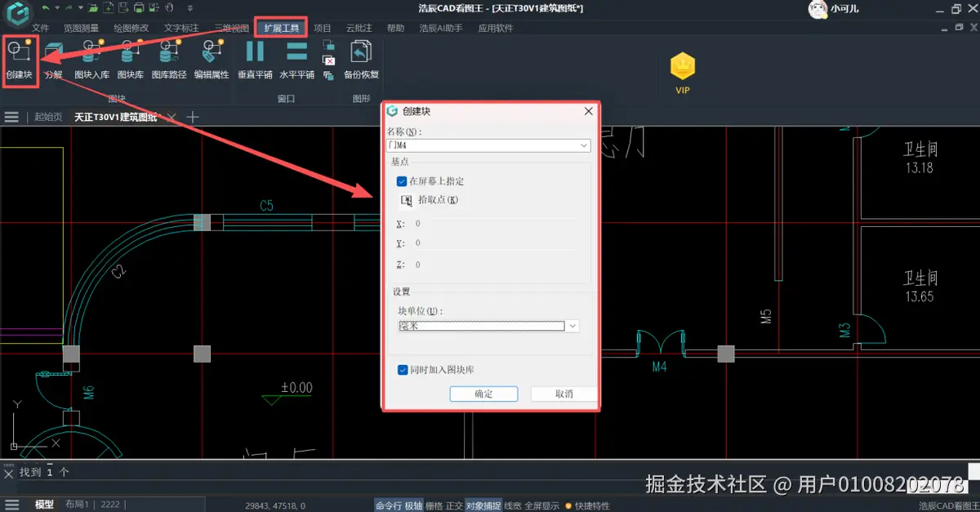Click the printer icon in quick access bar

[139, 8]
